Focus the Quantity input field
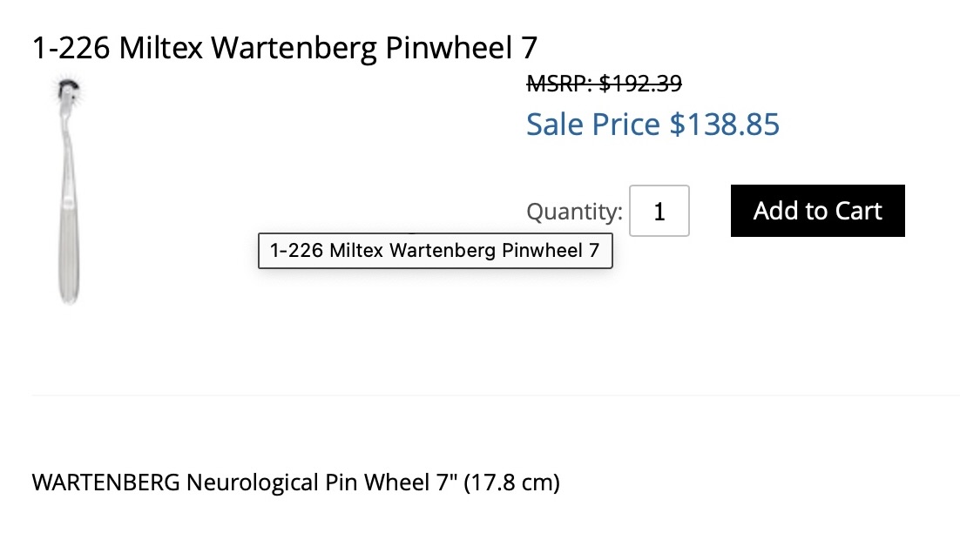 (x=659, y=211)
